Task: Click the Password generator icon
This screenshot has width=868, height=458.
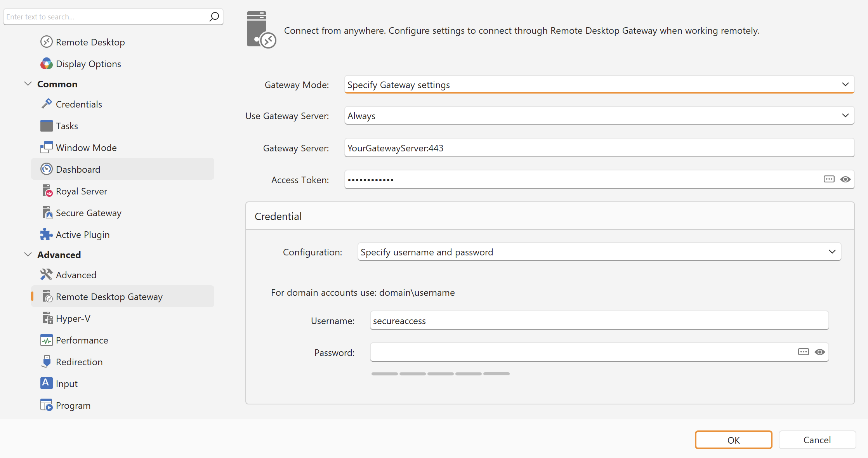Action: coord(803,352)
